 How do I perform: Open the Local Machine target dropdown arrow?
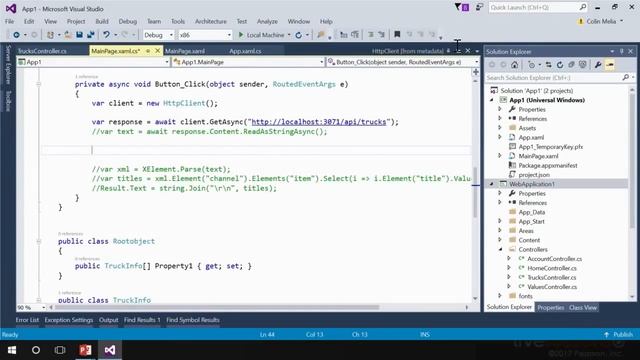coord(289,35)
